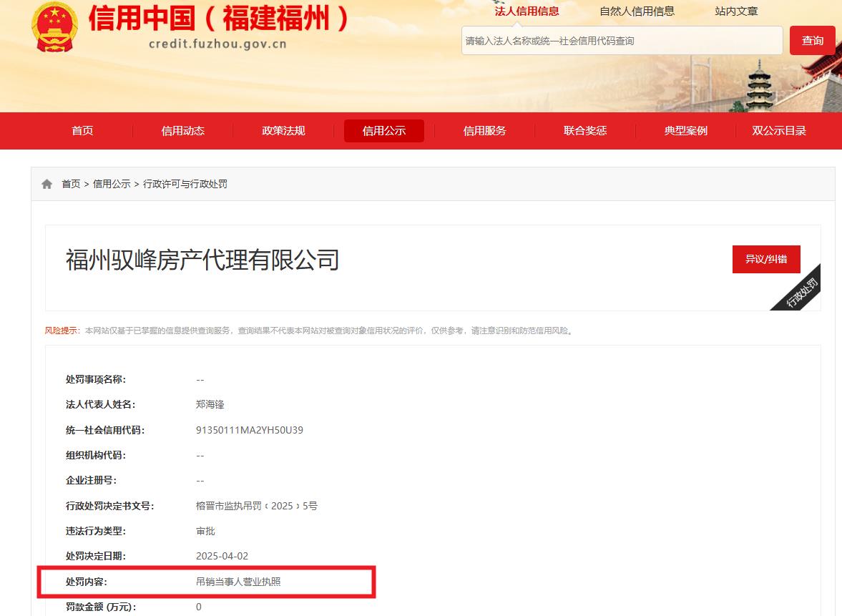Click 行政许可与行政处罚 breadcrumb link
Viewport: 842px width, 616px height.
click(x=185, y=184)
